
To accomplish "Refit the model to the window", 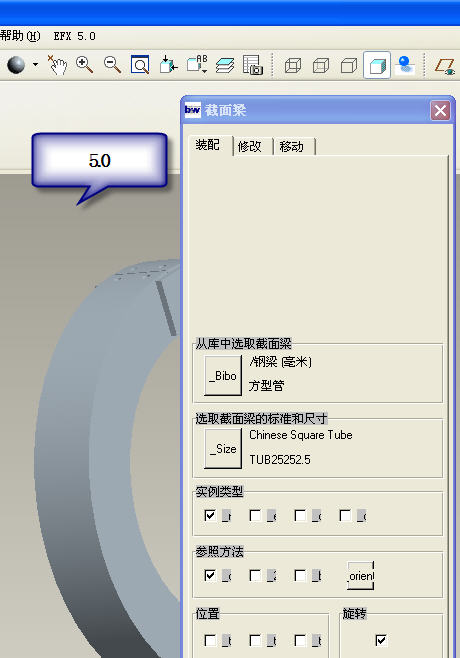I will (140, 65).
